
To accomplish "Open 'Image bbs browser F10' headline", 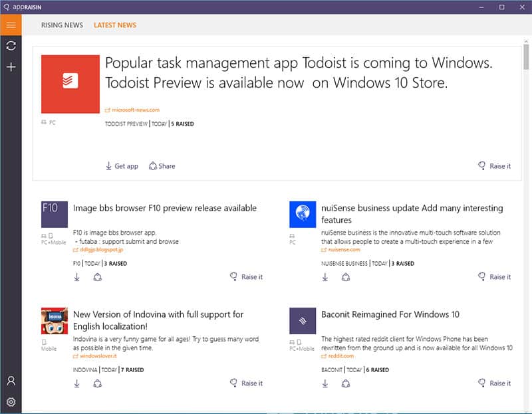I will [165, 208].
